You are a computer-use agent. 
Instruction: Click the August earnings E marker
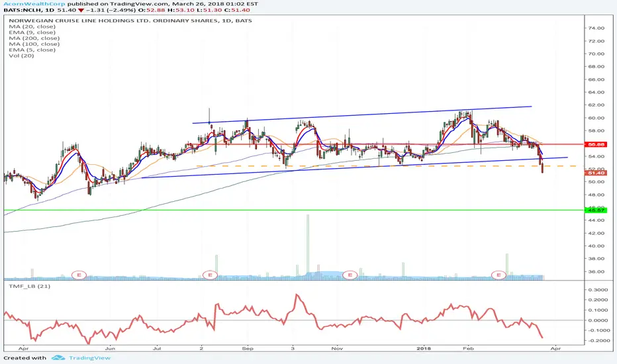click(210, 275)
